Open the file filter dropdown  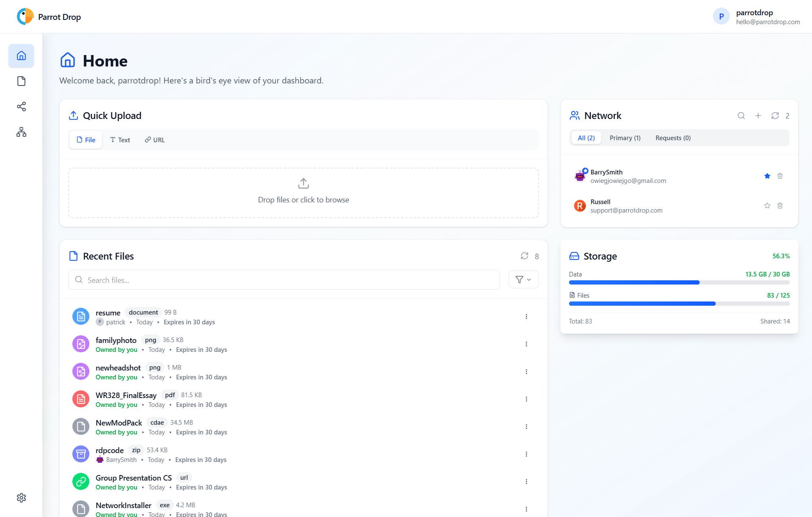coord(523,279)
